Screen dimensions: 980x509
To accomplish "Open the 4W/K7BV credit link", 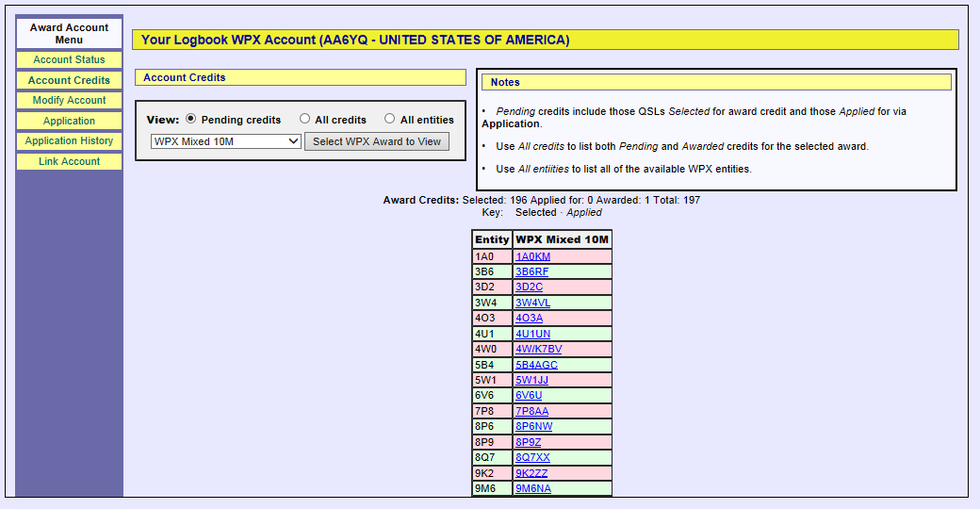I will coord(538,349).
